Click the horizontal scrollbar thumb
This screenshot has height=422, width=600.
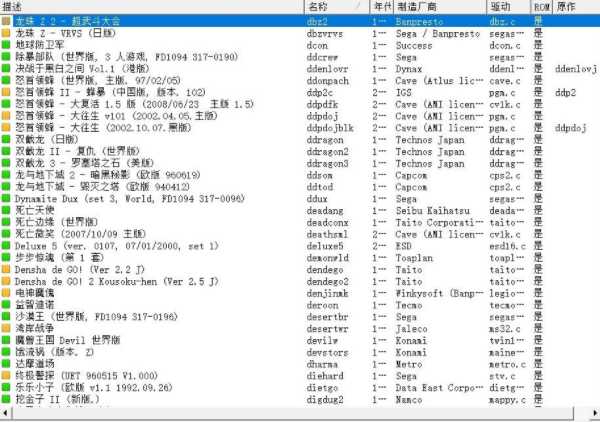(293, 413)
